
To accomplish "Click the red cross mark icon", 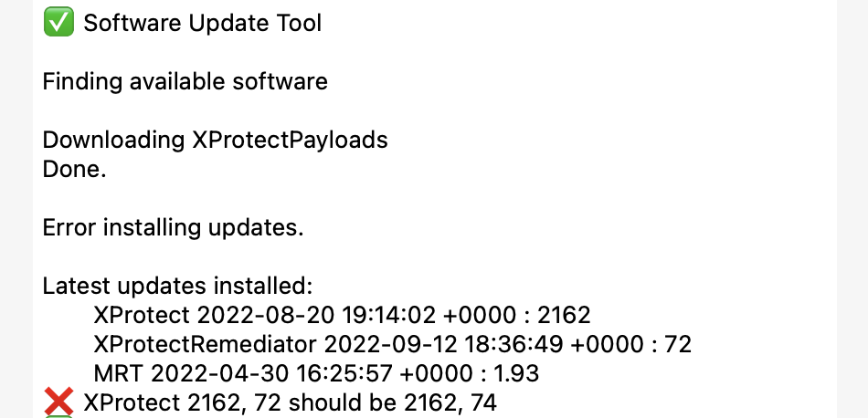I will click(59, 402).
